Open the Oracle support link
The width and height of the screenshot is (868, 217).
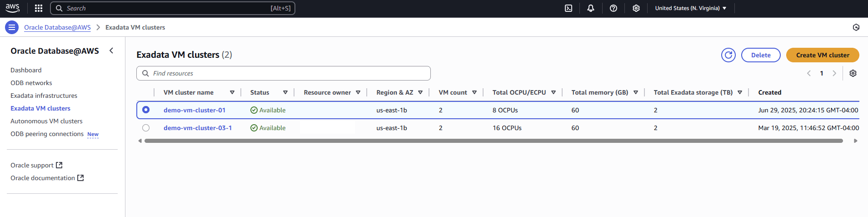pos(32,165)
